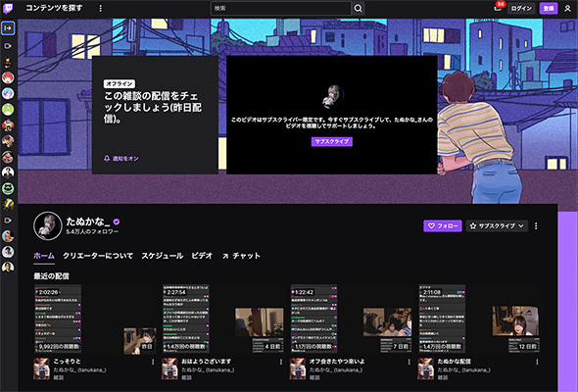Turn on notifications with 通知をオン

(x=120, y=159)
